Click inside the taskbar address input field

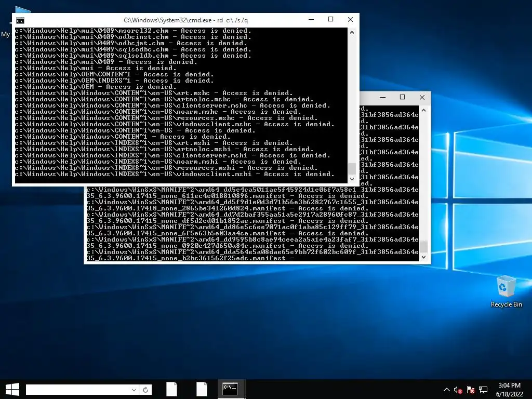pyautogui.click(x=78, y=390)
